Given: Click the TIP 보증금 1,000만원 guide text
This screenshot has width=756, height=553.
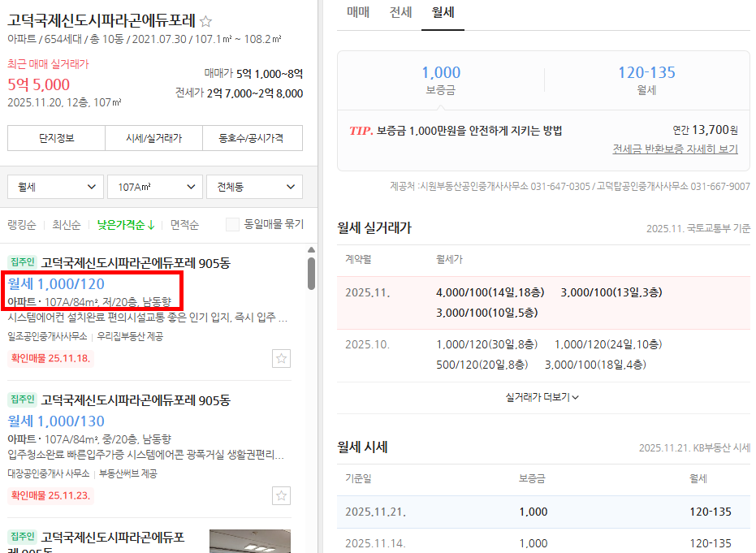Looking at the screenshot, I should click(x=456, y=131).
